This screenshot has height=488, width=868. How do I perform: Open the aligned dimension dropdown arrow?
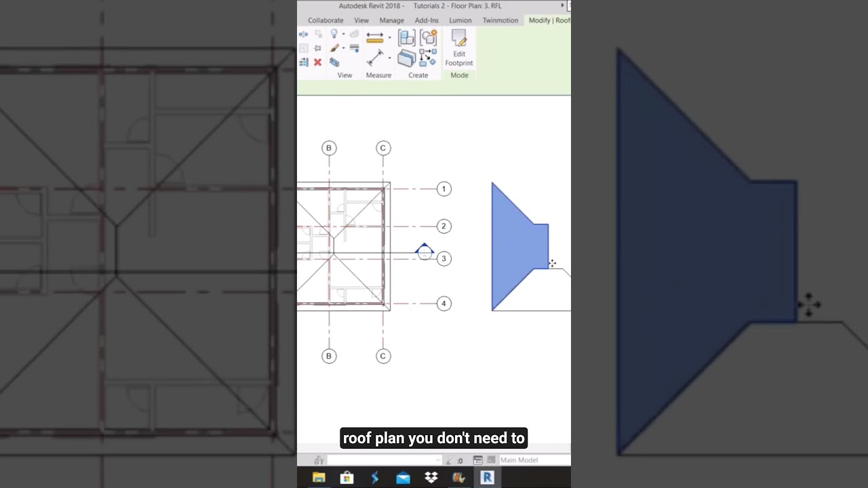tap(389, 38)
